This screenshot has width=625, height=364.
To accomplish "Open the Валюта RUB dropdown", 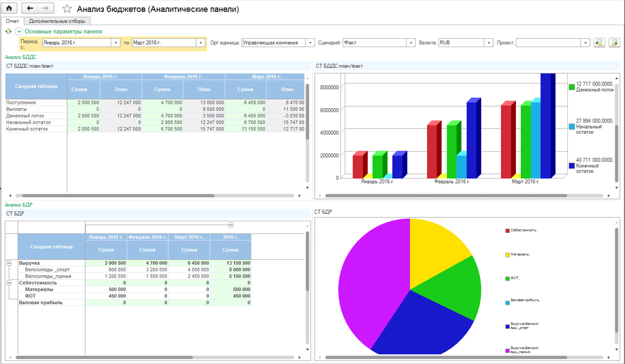I will click(489, 43).
